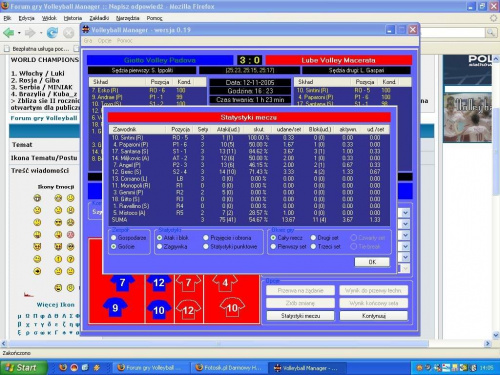Image resolution: width=500 pixels, height=375 pixels.
Task: Switch to Forum gry Volleyball taskbar item
Action: [x=152, y=368]
